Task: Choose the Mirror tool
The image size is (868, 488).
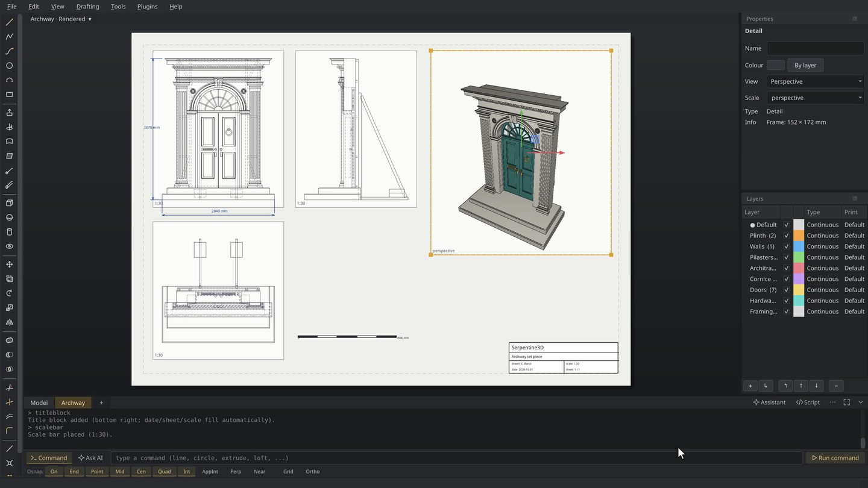Action: pyautogui.click(x=9, y=322)
